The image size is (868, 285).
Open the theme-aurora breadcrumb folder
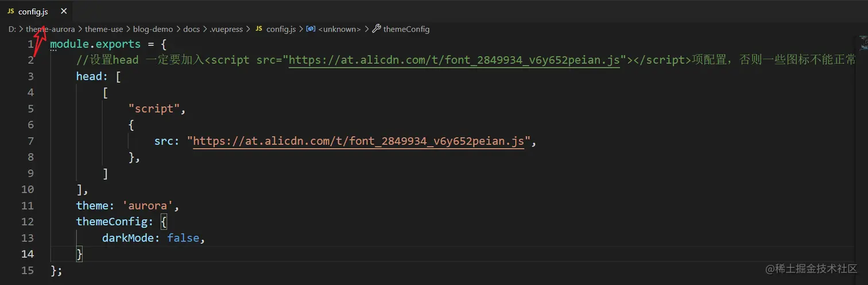tap(51, 29)
